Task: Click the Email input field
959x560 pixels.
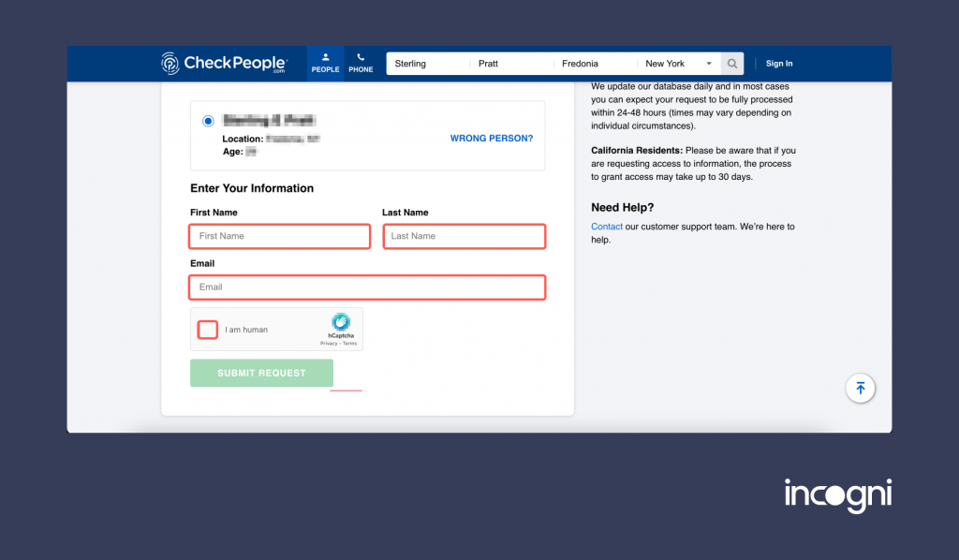Action: [367, 287]
